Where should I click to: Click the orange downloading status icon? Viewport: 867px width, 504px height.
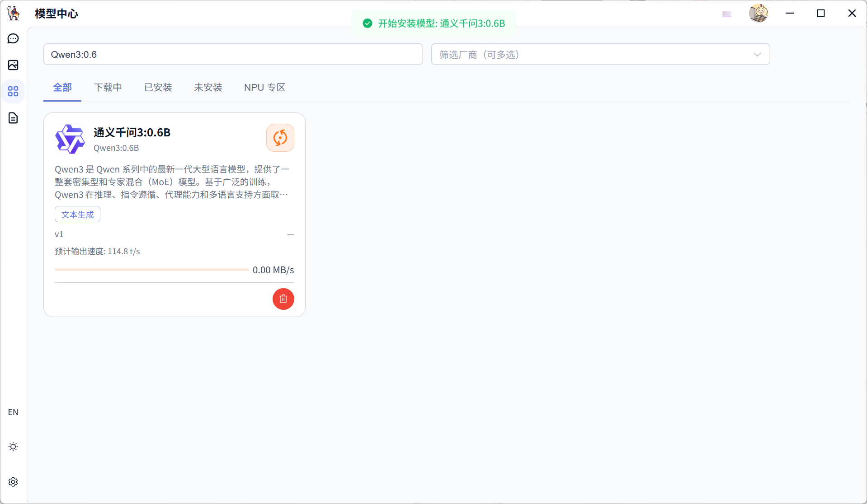(x=280, y=138)
